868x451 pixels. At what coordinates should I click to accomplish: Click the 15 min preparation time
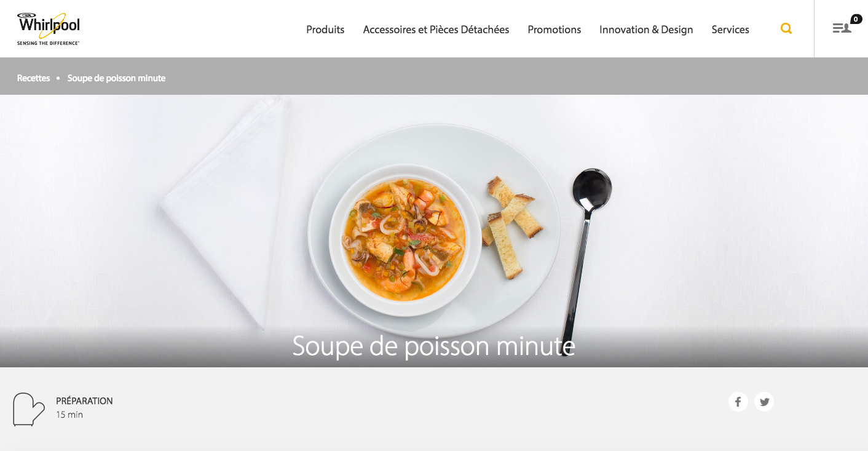coord(69,415)
